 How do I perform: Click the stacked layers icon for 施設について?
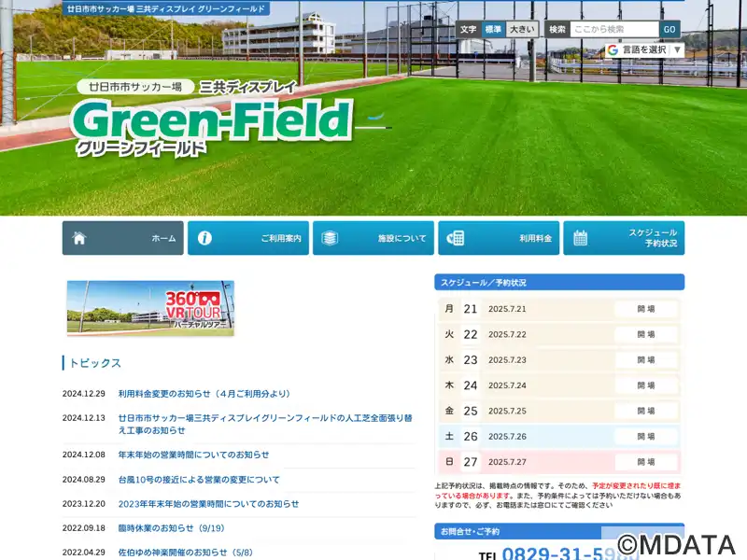tap(330, 238)
